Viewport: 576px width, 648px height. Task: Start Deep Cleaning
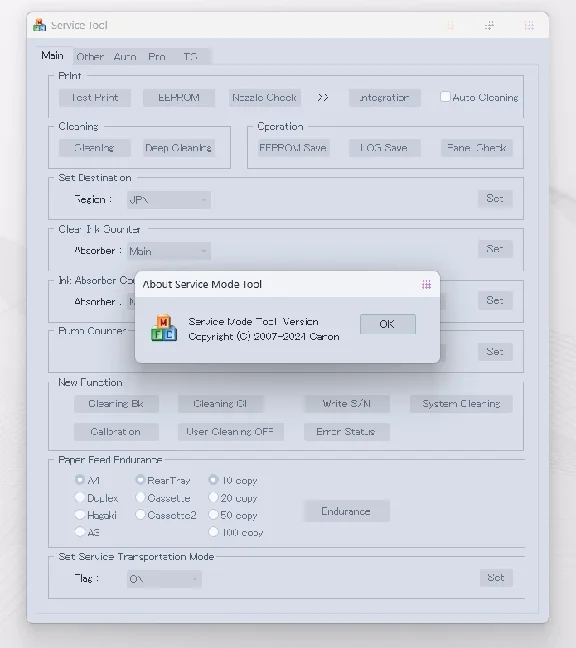[179, 148]
